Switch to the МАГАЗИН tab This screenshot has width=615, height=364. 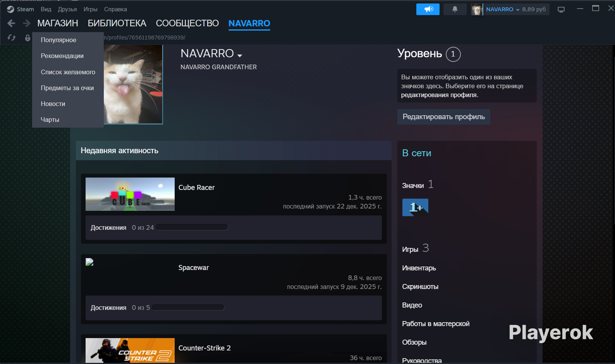(58, 23)
